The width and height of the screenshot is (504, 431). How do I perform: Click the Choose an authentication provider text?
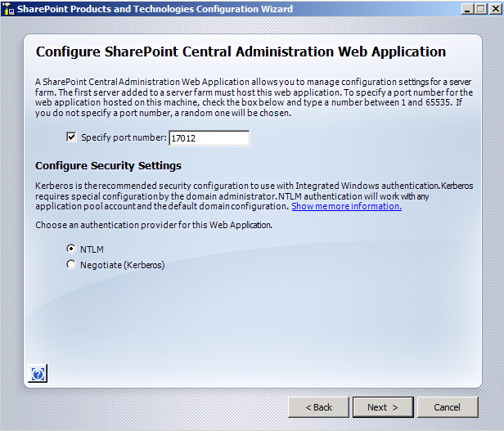[x=154, y=225]
